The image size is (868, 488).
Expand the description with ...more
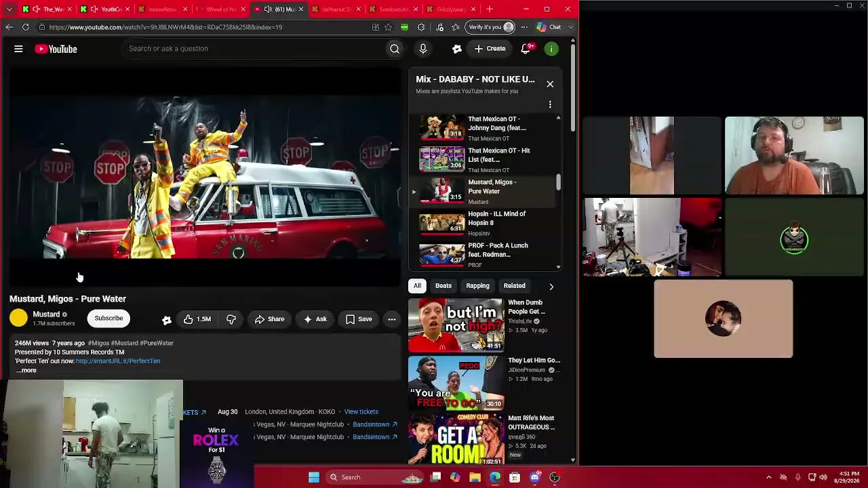26,370
